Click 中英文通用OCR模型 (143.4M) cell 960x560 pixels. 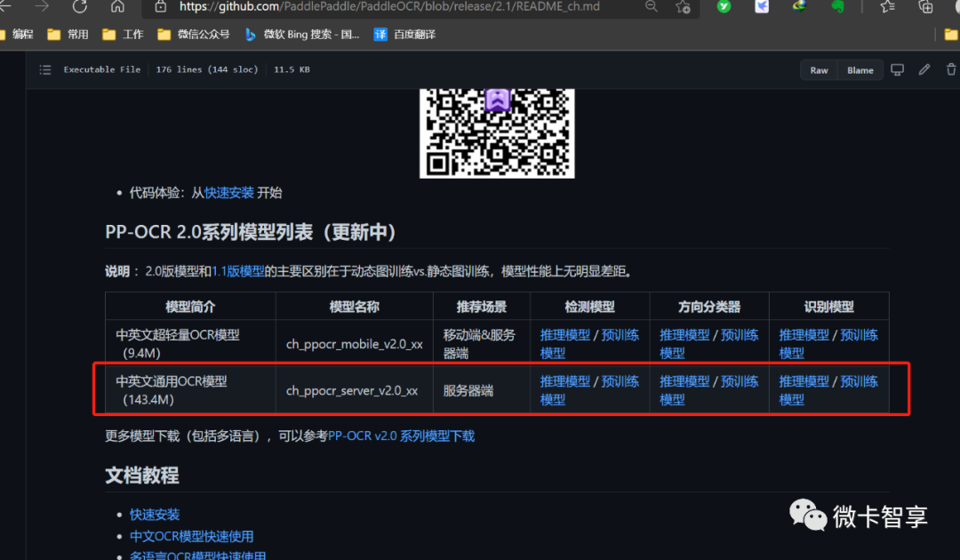pyautogui.click(x=190, y=390)
